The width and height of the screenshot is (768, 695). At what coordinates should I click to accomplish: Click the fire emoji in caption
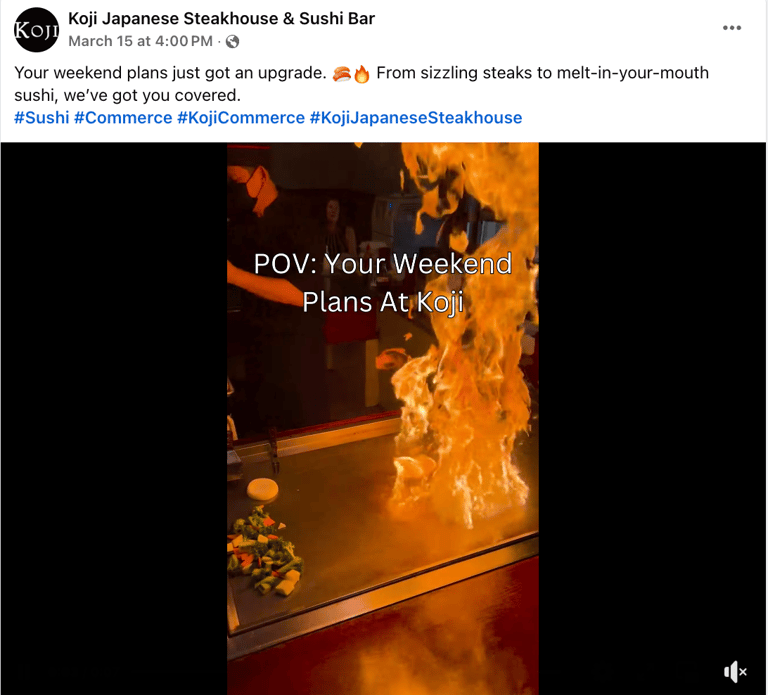click(x=361, y=73)
